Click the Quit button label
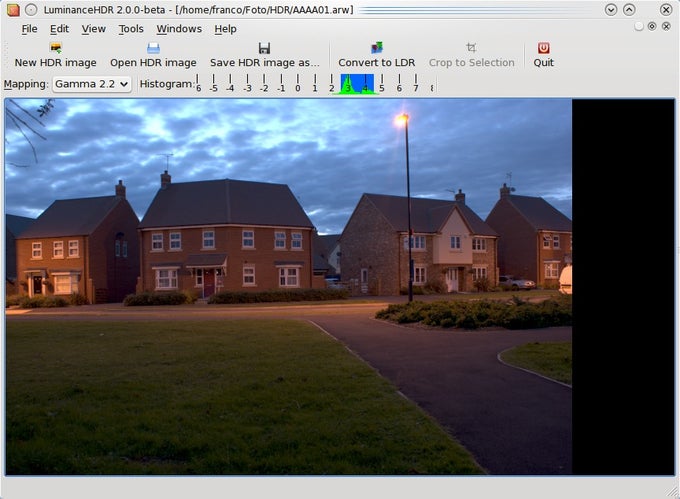680x499 pixels. pyautogui.click(x=543, y=63)
